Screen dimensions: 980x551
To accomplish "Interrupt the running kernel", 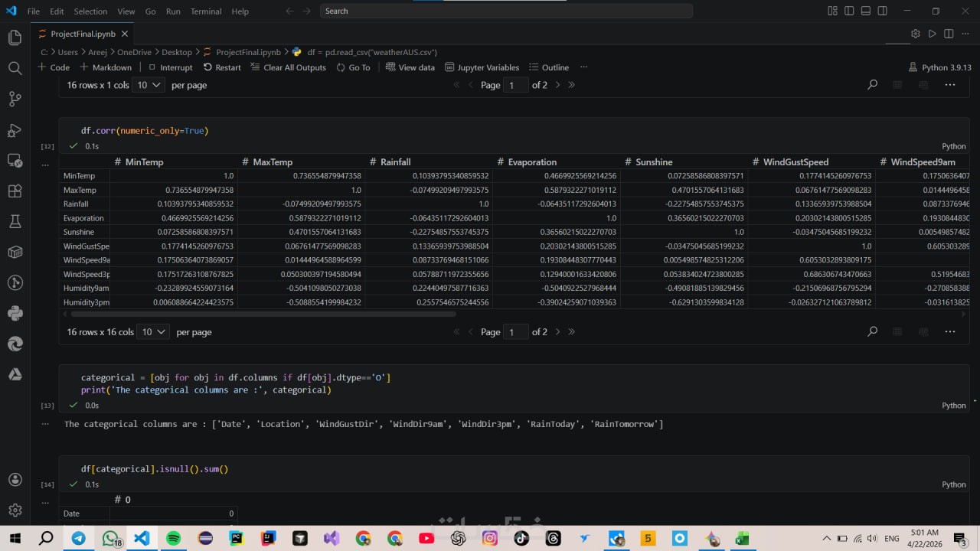I will point(170,67).
